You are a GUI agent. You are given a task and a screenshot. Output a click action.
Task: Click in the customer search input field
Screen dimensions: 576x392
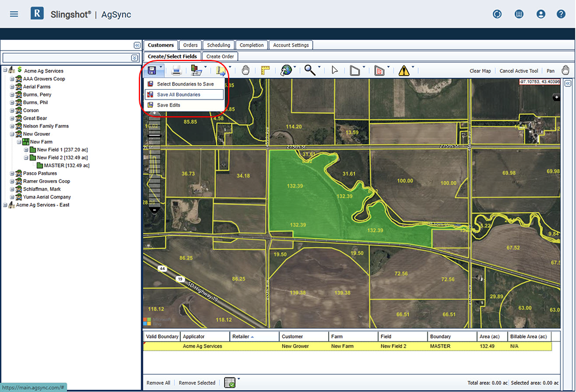66,58
